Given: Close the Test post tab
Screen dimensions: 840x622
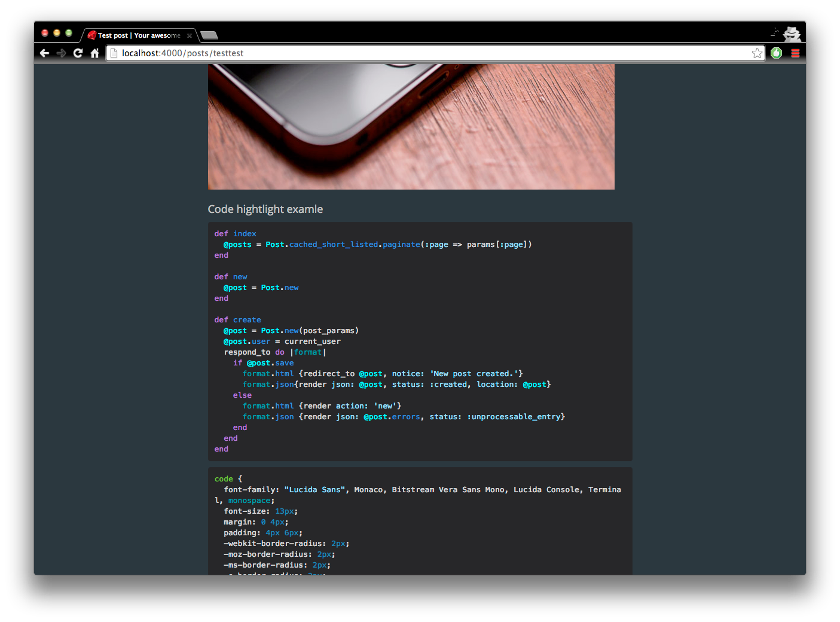Looking at the screenshot, I should pos(189,36).
